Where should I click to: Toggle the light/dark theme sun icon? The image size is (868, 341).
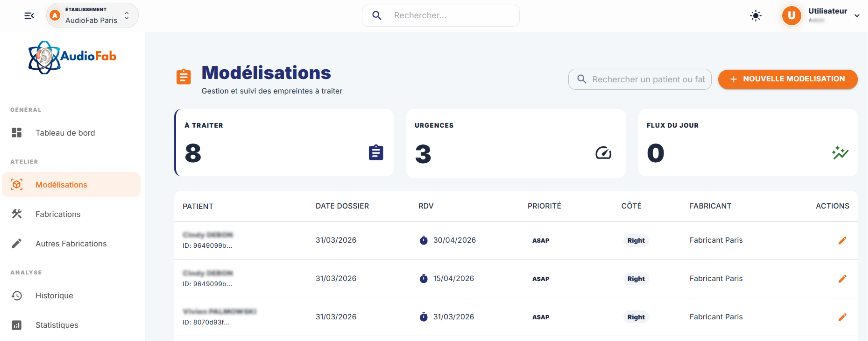point(755,16)
